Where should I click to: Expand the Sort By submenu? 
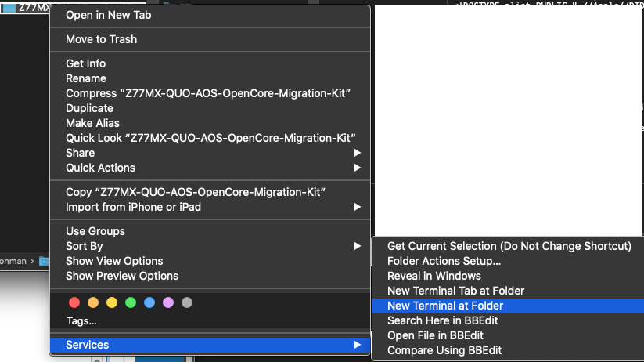[x=210, y=246]
